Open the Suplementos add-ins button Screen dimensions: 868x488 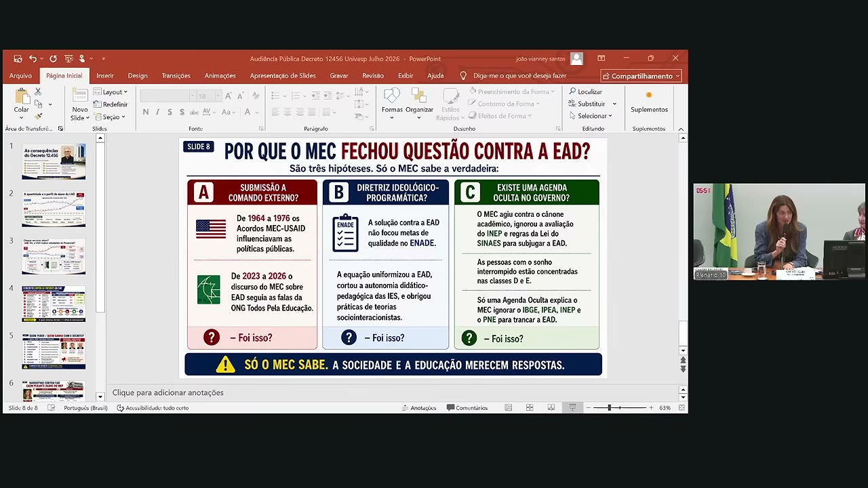649,102
